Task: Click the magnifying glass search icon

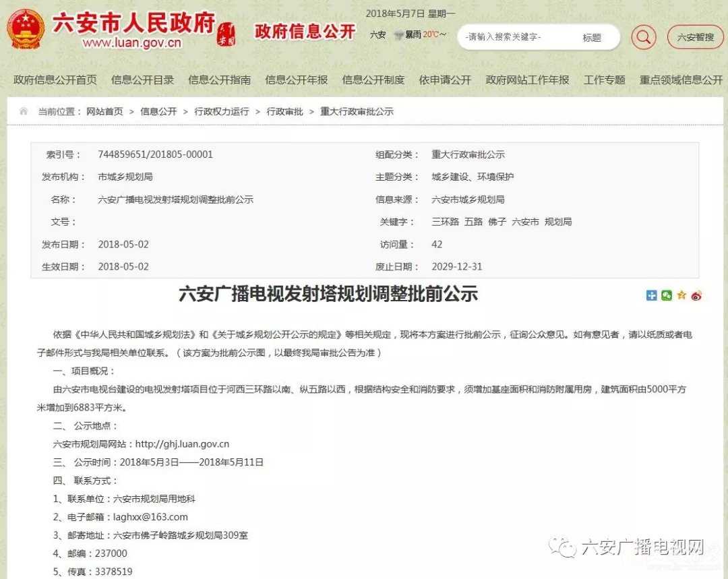Action: point(644,37)
